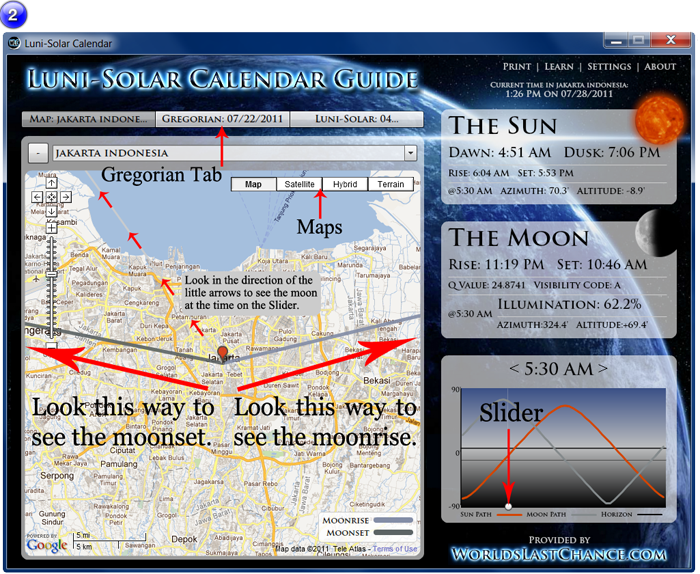This screenshot has width=700, height=574.
Task: Close the Luni-Solar Calendar window
Action: 671,40
